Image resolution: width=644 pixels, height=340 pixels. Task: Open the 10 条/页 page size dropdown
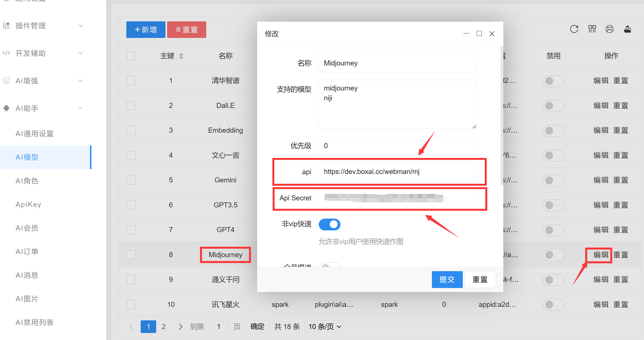[x=324, y=327]
